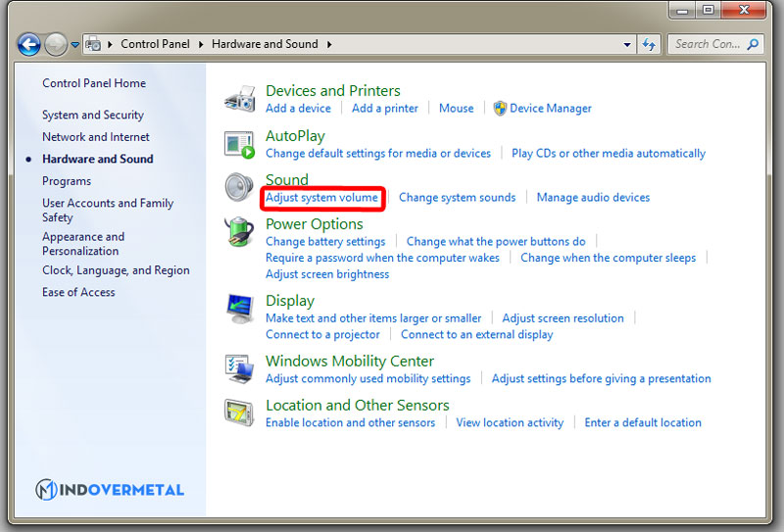Expand the address bar history dropdown
This screenshot has height=532, width=784.
[627, 44]
